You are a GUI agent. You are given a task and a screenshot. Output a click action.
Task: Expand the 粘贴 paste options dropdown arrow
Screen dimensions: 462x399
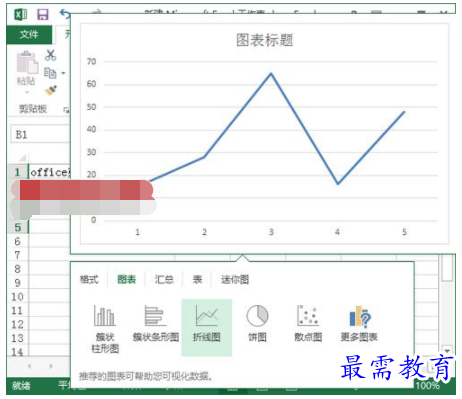[x=27, y=92]
